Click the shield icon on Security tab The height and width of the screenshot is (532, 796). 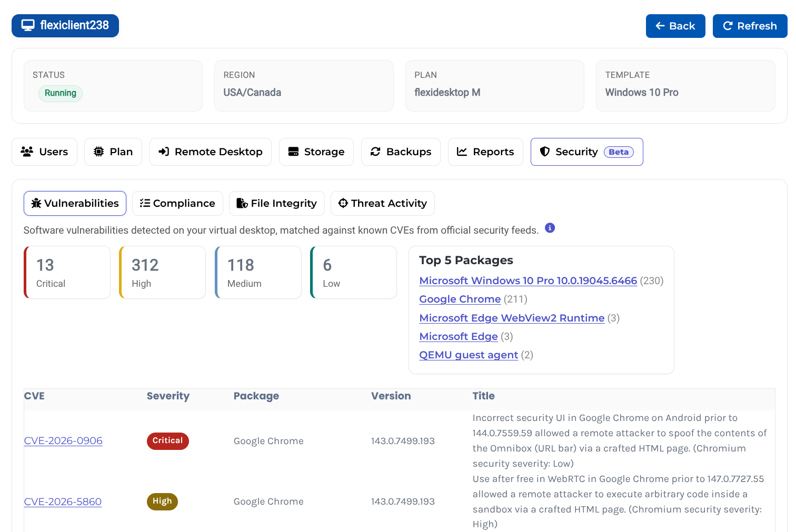pyautogui.click(x=545, y=152)
